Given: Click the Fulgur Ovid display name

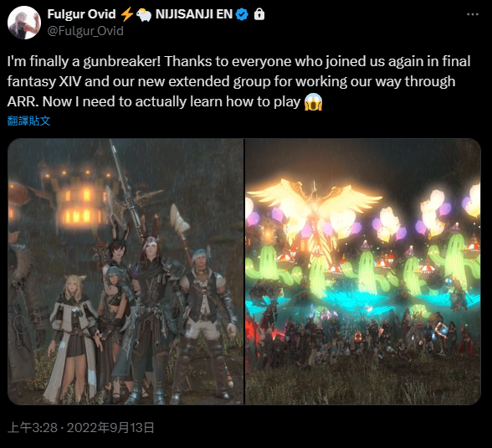Looking at the screenshot, I should click(x=82, y=14).
